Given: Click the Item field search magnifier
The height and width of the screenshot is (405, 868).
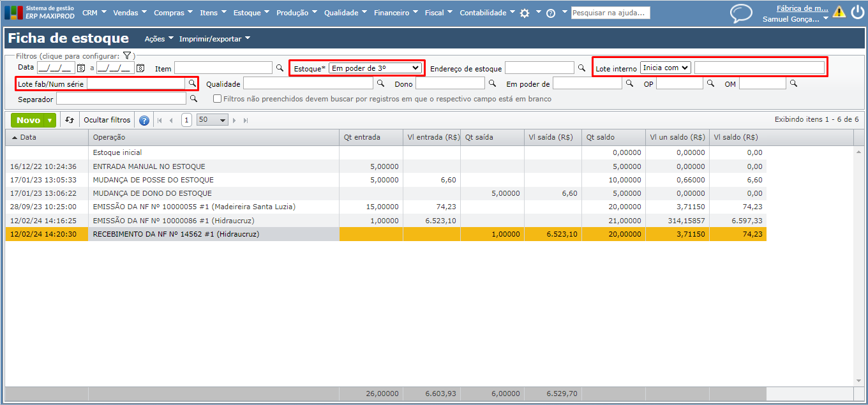Looking at the screenshot, I should pyautogui.click(x=280, y=68).
